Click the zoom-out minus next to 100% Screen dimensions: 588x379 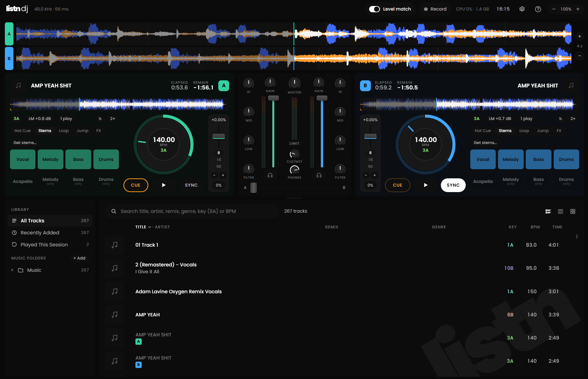554,9
